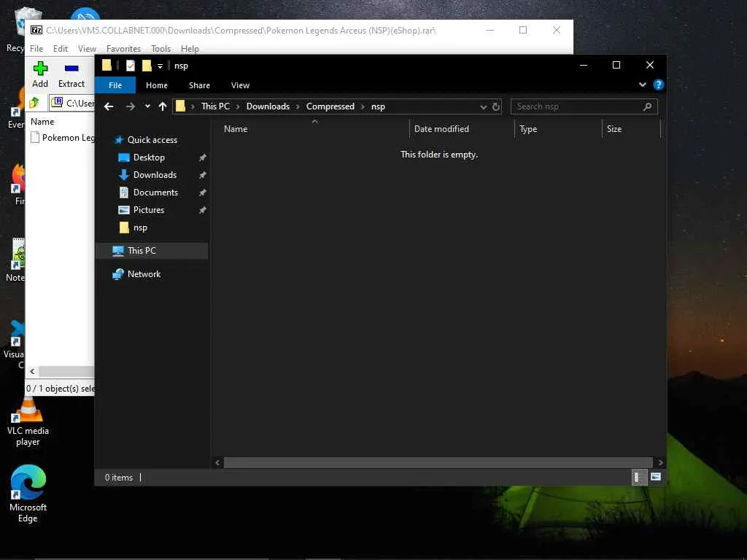Open Microsoft Edge desktop shortcut

coord(28,494)
